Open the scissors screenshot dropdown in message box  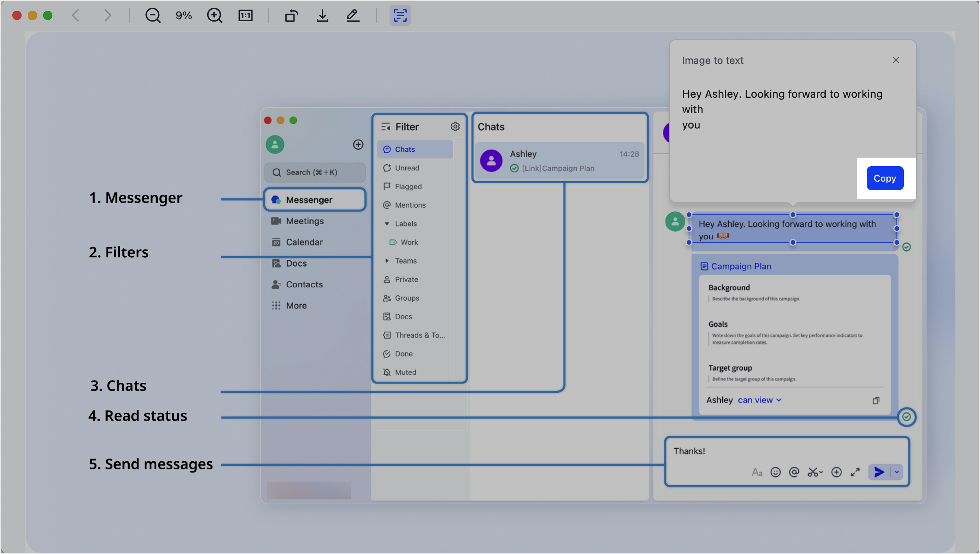815,472
